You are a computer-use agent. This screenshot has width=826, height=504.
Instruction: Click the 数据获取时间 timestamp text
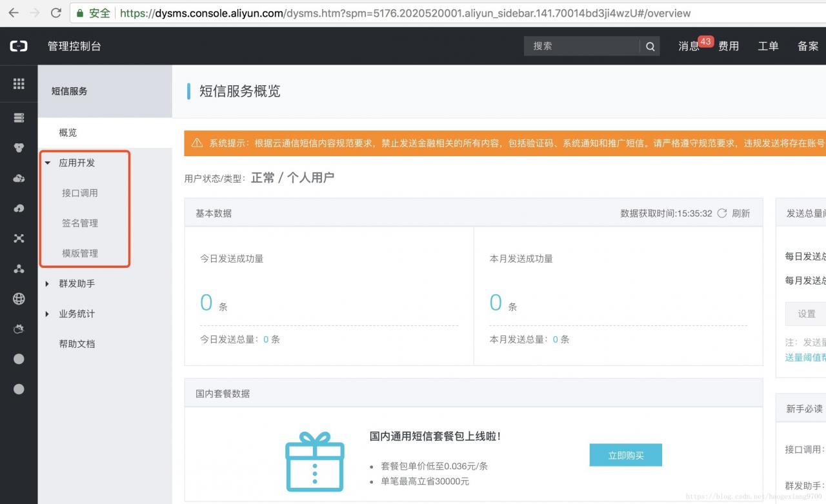(x=666, y=213)
